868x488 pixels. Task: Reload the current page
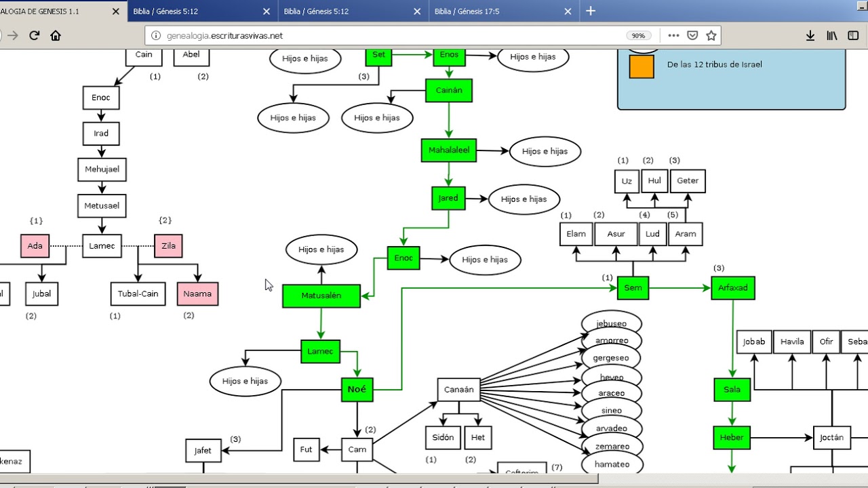pos(34,36)
